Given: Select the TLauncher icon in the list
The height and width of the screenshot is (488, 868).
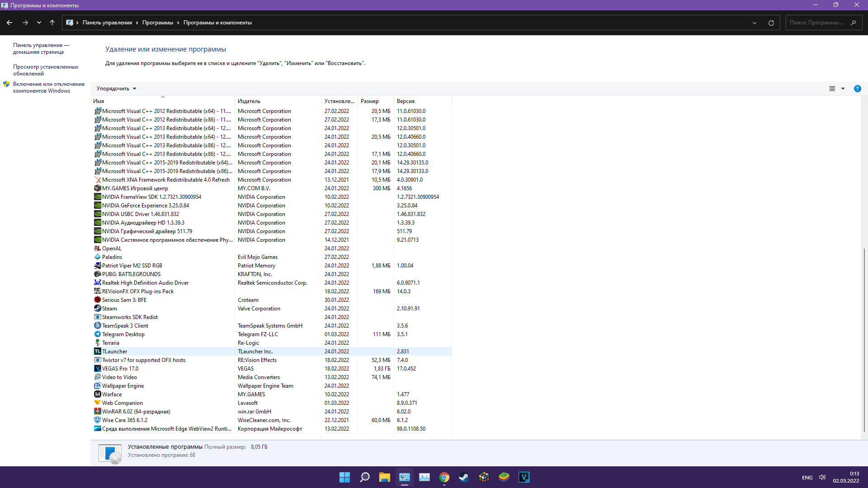Looking at the screenshot, I should click(97, 351).
